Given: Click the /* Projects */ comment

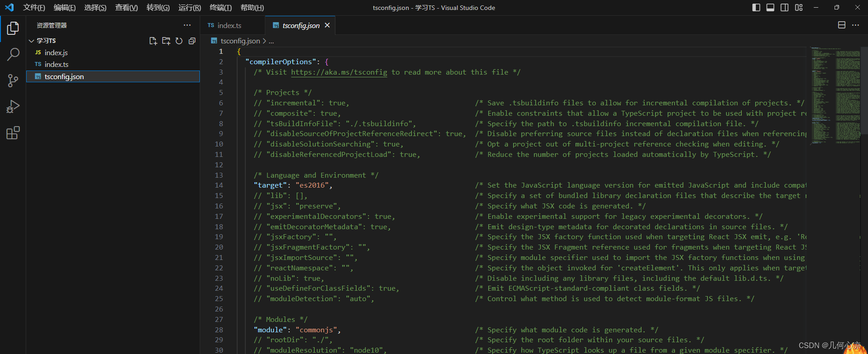Looking at the screenshot, I should (283, 93).
